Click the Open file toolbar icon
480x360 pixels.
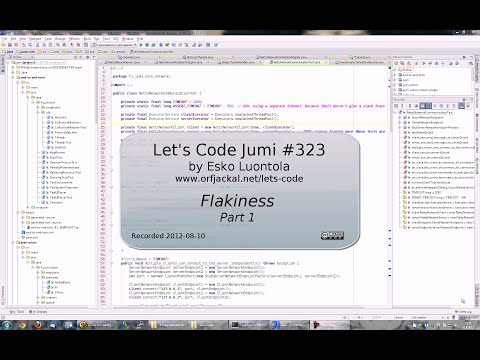tap(3, 45)
